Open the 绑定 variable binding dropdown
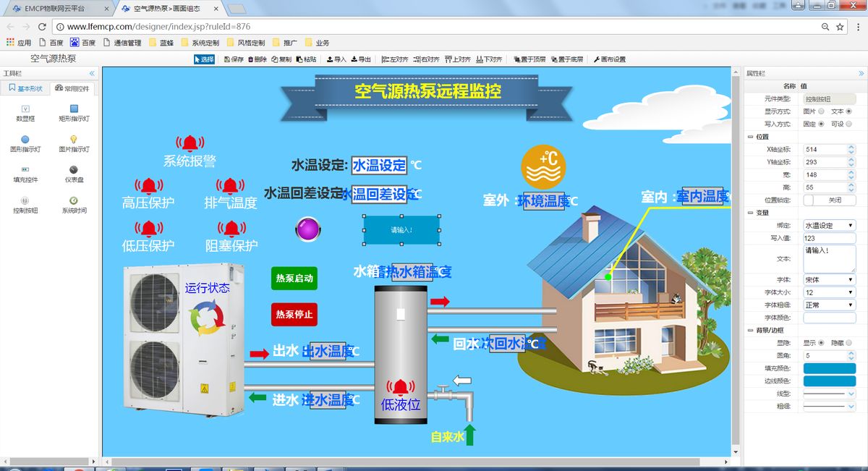 click(829, 226)
